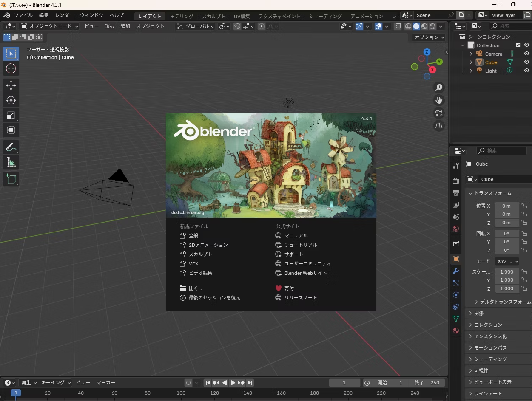Image resolution: width=532 pixels, height=401 pixels.
Task: Select the Select Box tool
Action: pyautogui.click(x=11, y=54)
